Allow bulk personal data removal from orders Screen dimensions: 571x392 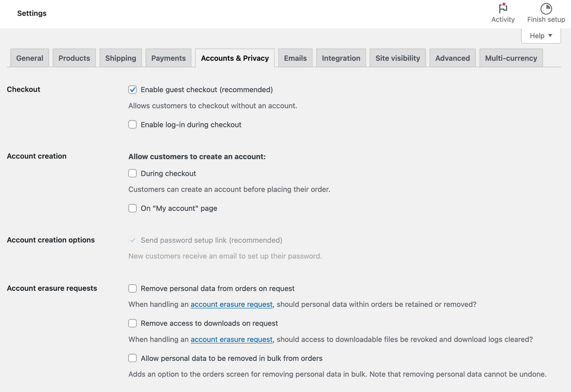(132, 358)
